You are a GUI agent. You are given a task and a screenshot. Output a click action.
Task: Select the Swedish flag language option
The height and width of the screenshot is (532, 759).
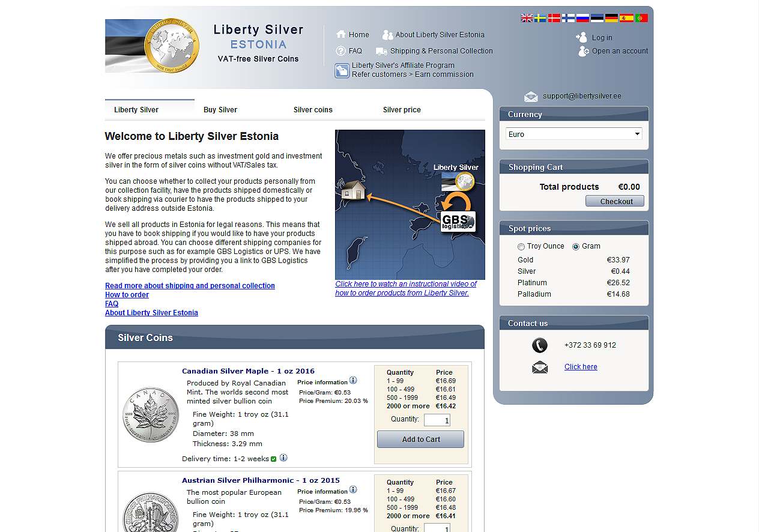pos(540,18)
